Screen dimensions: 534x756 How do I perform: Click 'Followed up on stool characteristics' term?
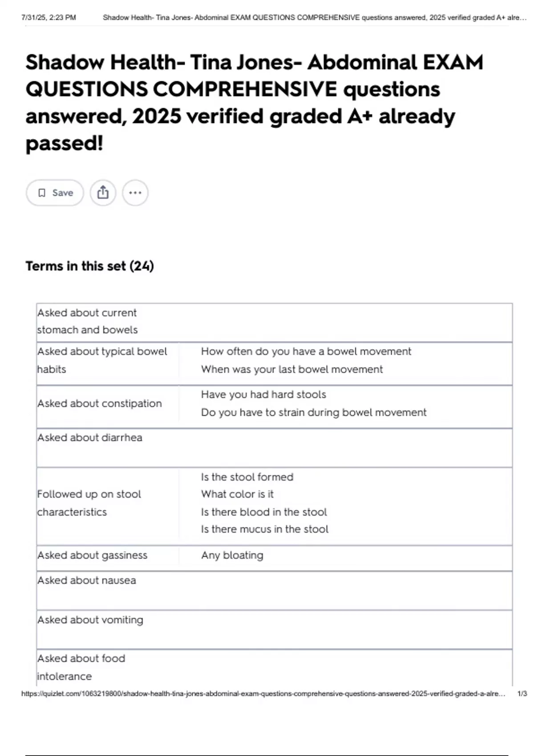89,503
